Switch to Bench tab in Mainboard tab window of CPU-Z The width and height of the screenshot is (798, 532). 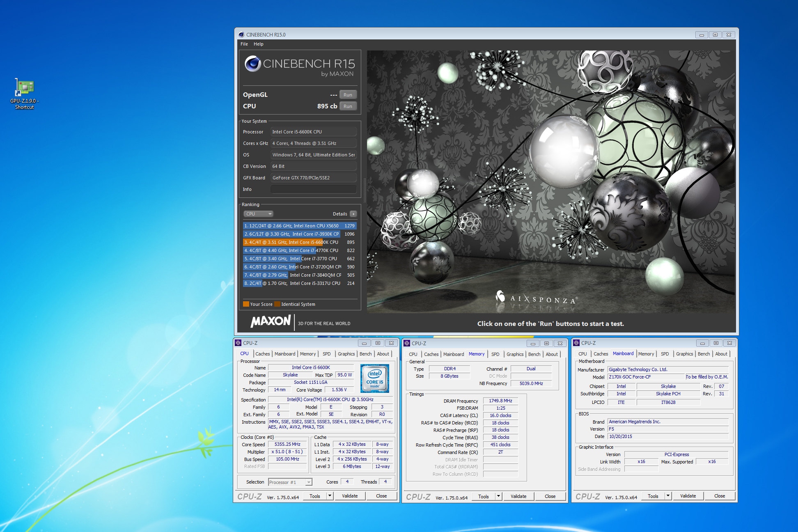pos(704,354)
